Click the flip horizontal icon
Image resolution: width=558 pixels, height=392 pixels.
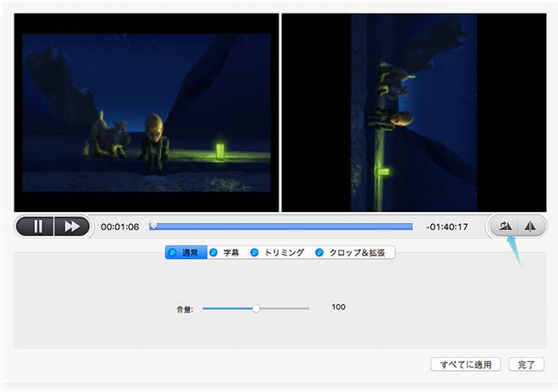point(531,226)
